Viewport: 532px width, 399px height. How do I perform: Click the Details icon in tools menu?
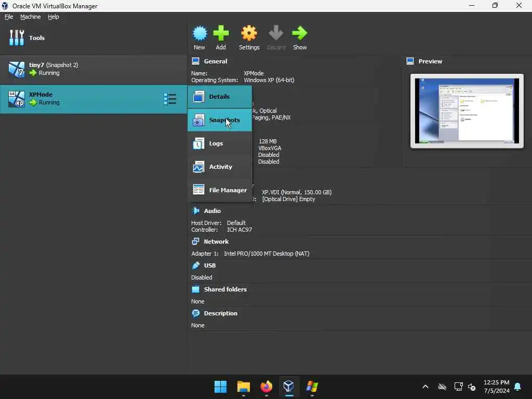coord(198,97)
